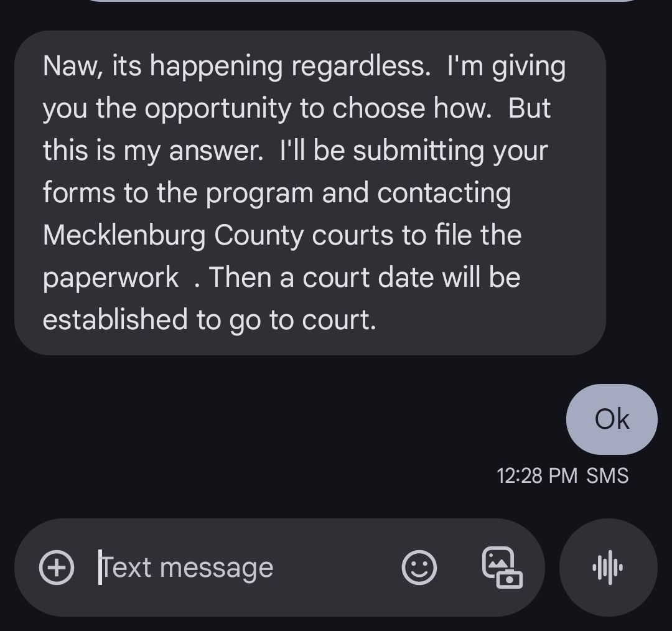Open the plus attachments menu
This screenshot has width=672, height=631.
pyautogui.click(x=57, y=568)
